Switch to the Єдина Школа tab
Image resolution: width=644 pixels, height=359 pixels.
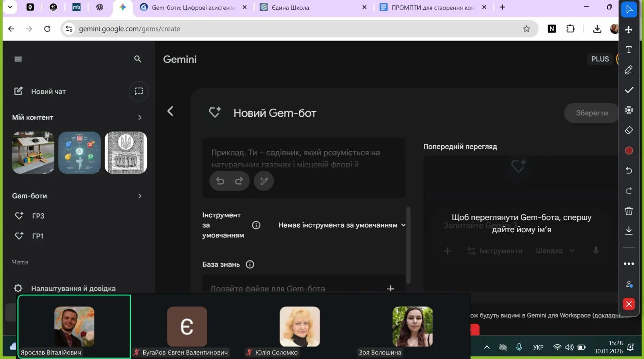313,7
